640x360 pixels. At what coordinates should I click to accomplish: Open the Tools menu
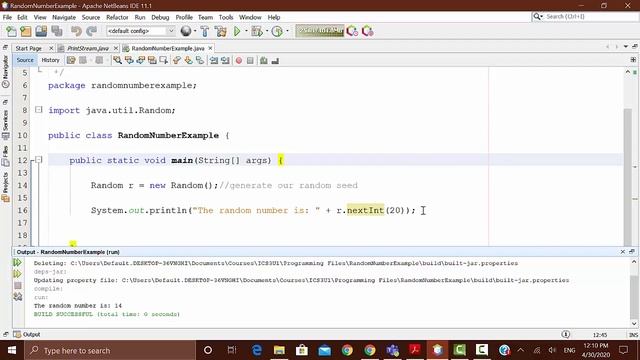226,17
